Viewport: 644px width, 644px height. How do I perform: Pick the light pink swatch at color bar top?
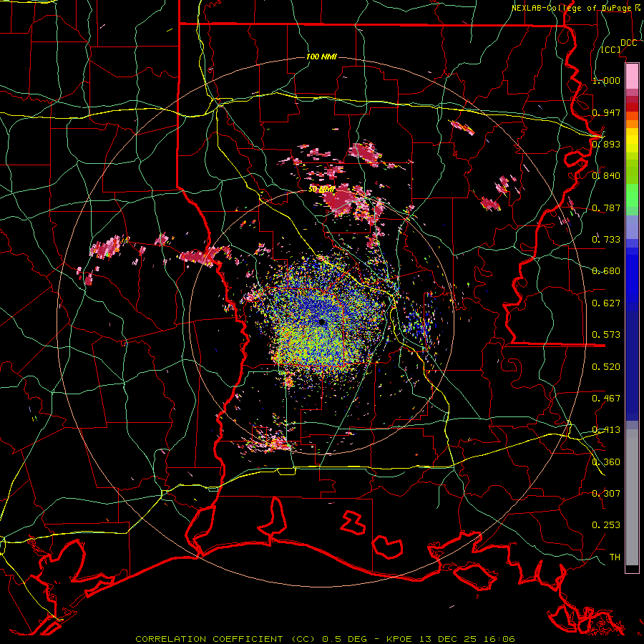(x=632, y=76)
